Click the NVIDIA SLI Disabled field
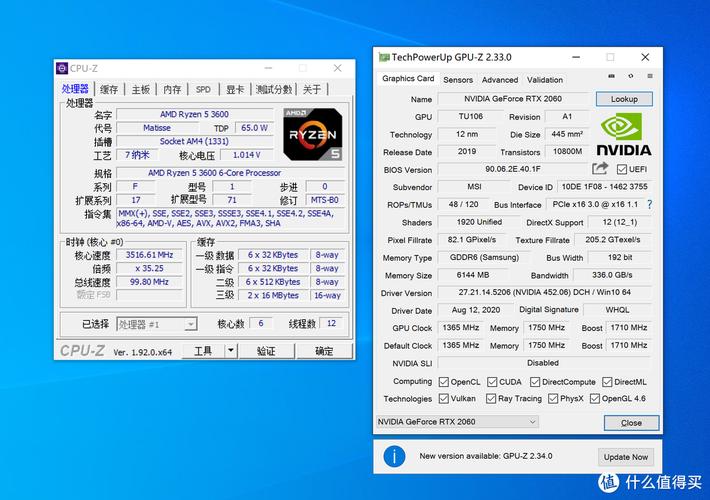The image size is (710, 500). pyautogui.click(x=543, y=363)
